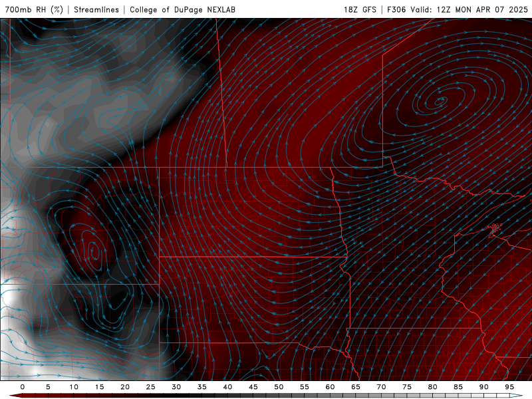
Task: Click the colorbar label "55"
Action: 305,387
